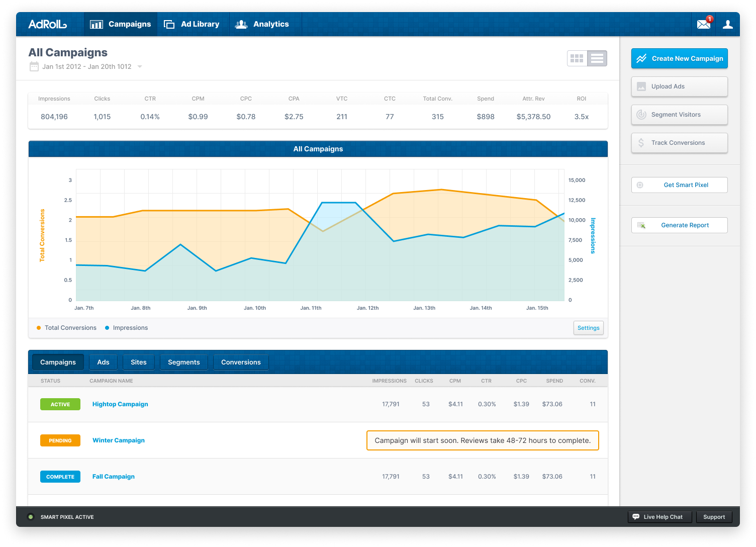This screenshot has height=547, width=756.
Task: Open the Analytics navigation menu
Action: (262, 24)
